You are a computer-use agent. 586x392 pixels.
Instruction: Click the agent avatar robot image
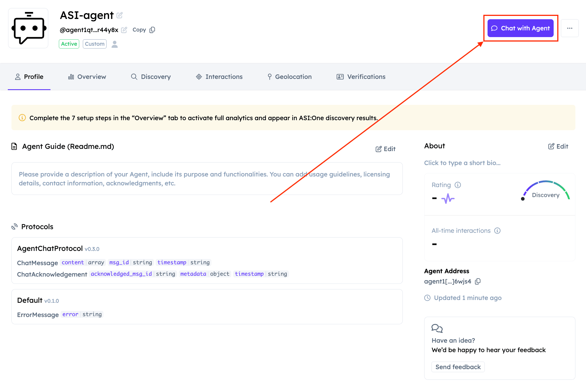(28, 28)
